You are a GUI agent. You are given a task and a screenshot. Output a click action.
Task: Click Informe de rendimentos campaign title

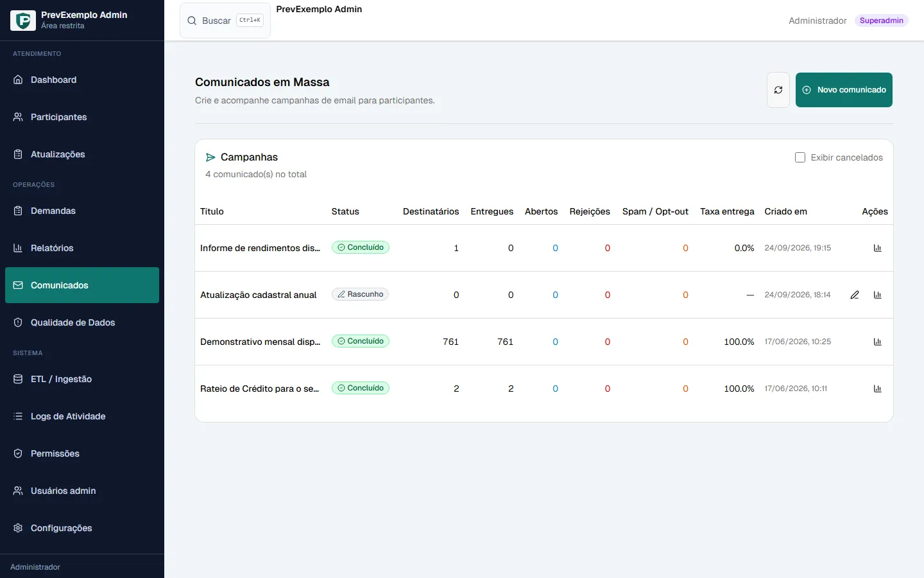pos(260,248)
